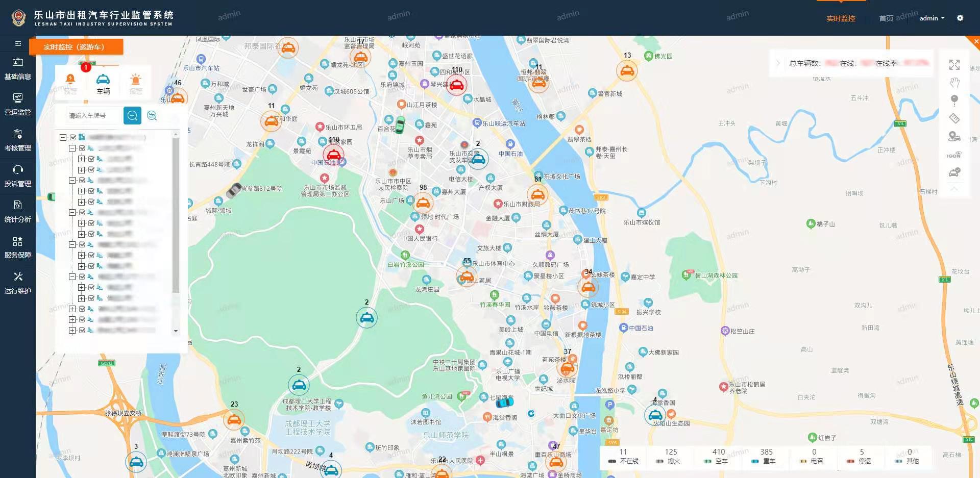
Task: Open the 实时监控 top navigation item
Action: tap(841, 18)
